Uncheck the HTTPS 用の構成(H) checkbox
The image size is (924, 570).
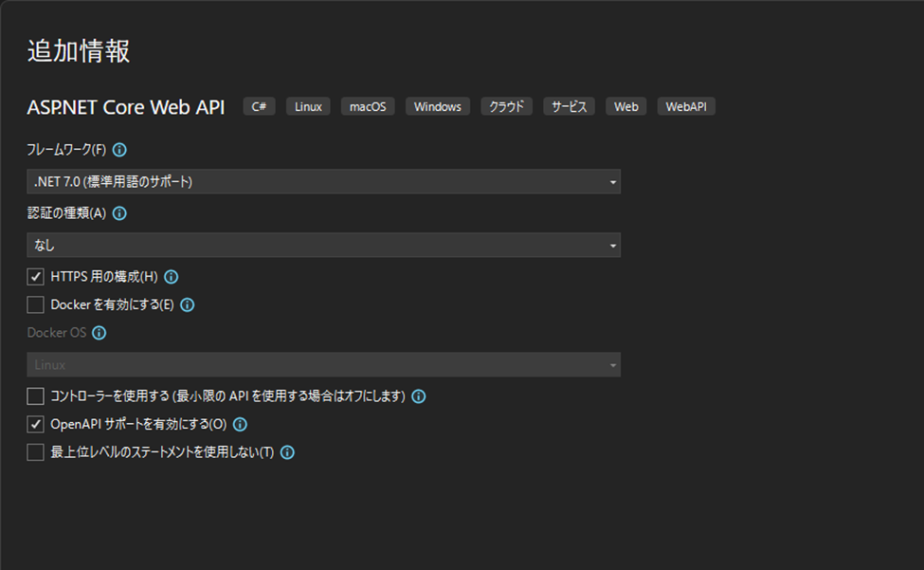35,276
